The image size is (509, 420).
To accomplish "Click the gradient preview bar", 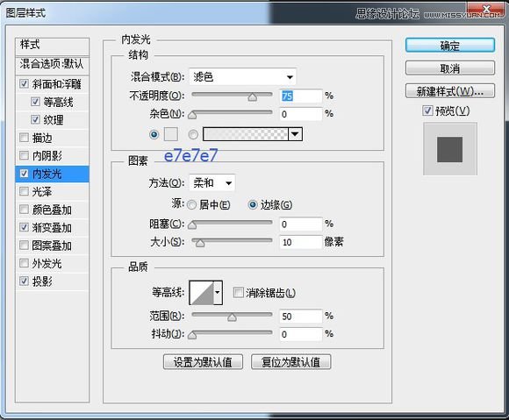I will click(246, 134).
